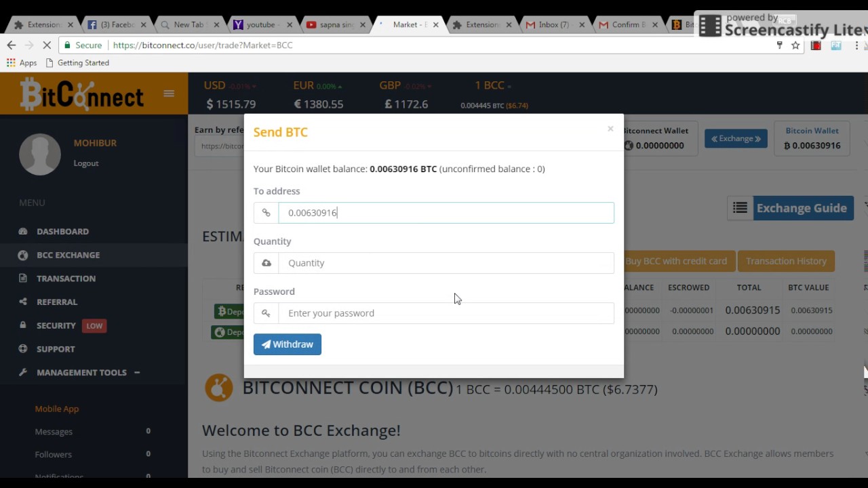Open the Apps bookmarks shortcut
868x488 pixels.
coord(22,63)
